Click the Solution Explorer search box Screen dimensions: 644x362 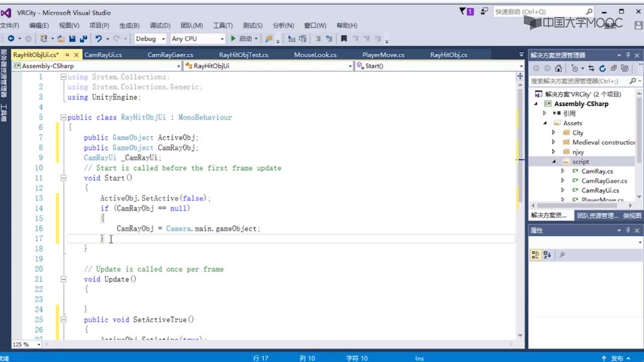579,81
